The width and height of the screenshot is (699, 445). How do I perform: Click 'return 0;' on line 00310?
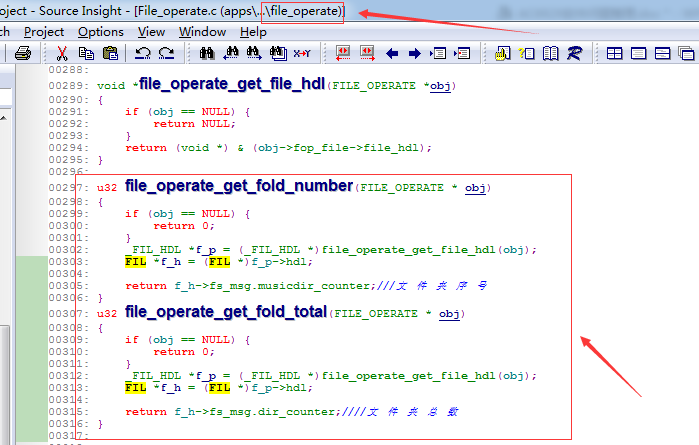click(184, 352)
